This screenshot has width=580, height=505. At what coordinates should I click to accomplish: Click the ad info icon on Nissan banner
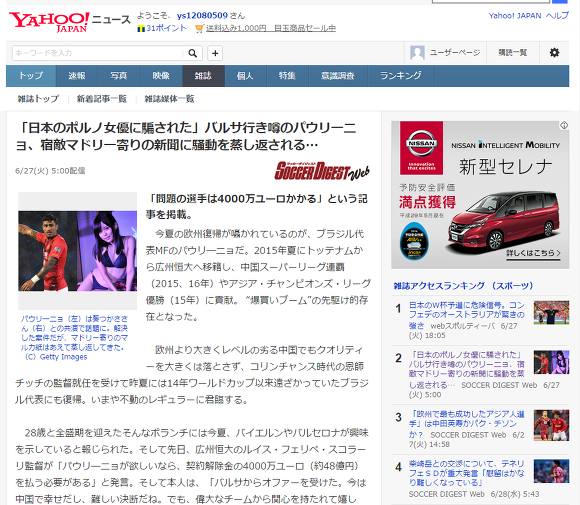coord(564,125)
